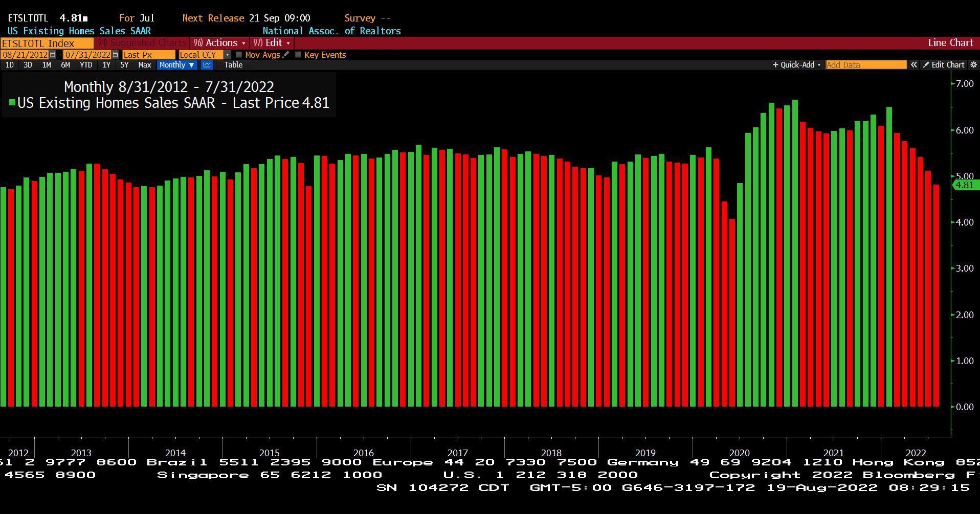Screen dimensions: 980x514
Task: Select the 1M time range
Action: coord(47,65)
